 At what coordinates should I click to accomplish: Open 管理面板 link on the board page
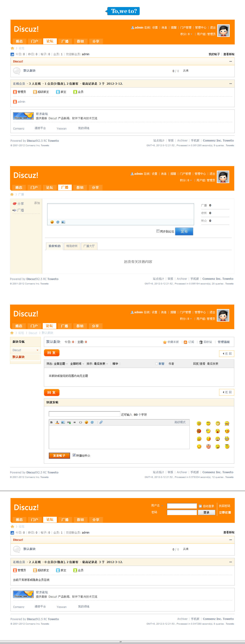click(x=224, y=342)
